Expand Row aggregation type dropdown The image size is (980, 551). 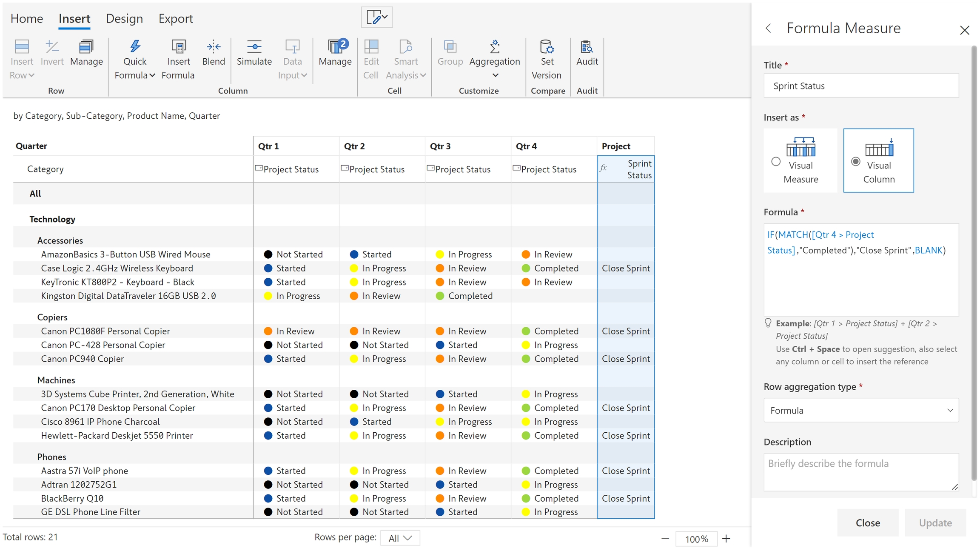point(861,410)
